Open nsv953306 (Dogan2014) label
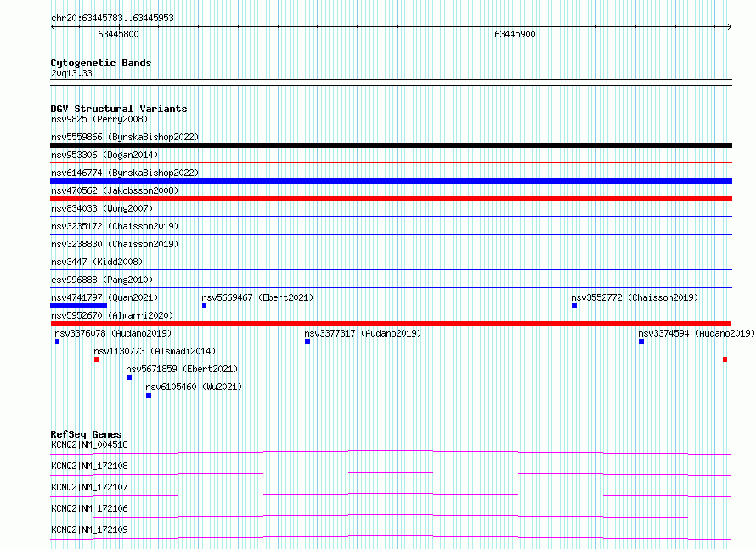The height and width of the screenshot is (549, 756). [x=104, y=155]
